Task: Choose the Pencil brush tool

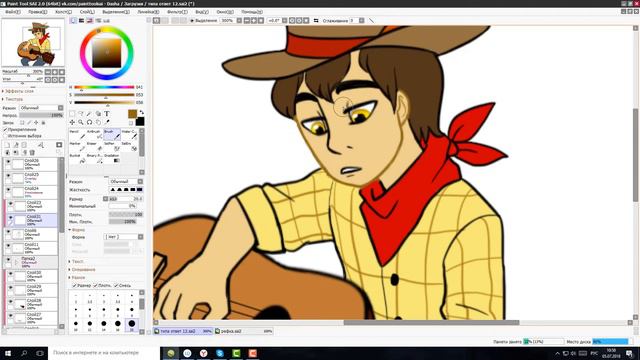Action: point(77,135)
